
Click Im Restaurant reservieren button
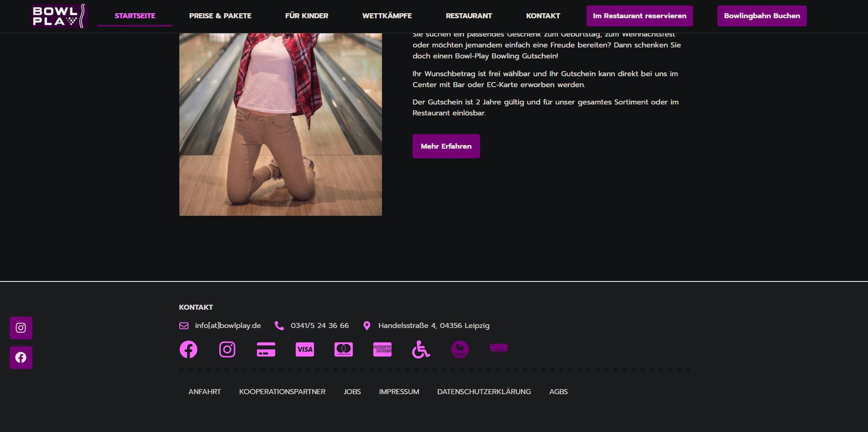(x=640, y=16)
